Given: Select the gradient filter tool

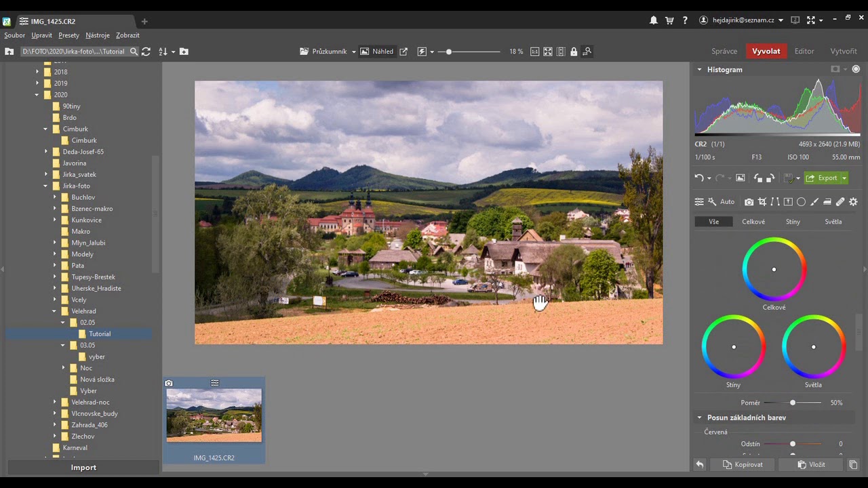Looking at the screenshot, I should (788, 202).
